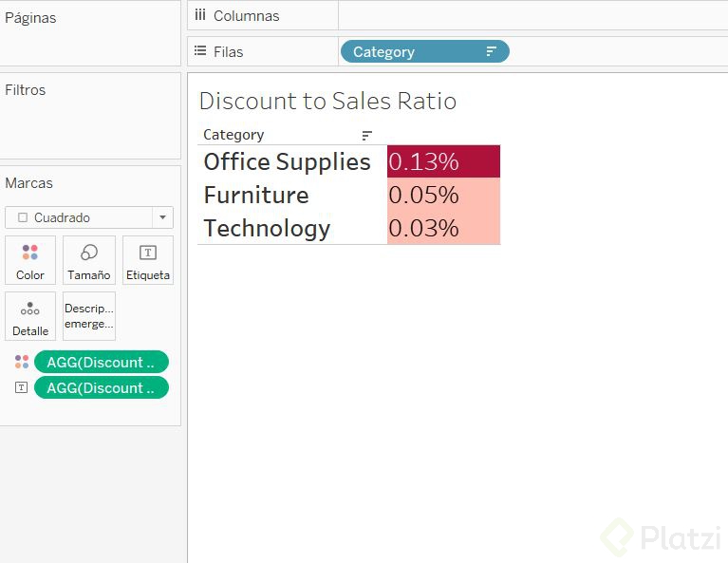This screenshot has height=563, width=728.
Task: Click the Filtros shelf label
Action: click(x=25, y=89)
